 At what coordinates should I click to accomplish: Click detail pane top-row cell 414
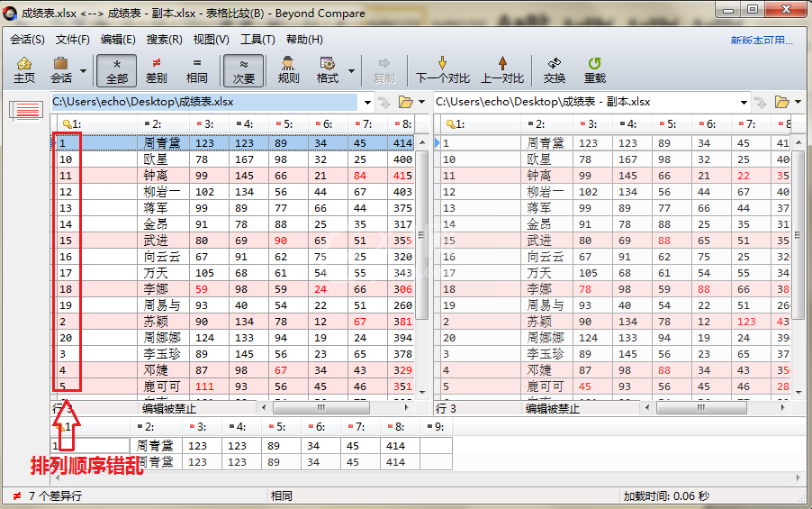pyautogui.click(x=400, y=446)
